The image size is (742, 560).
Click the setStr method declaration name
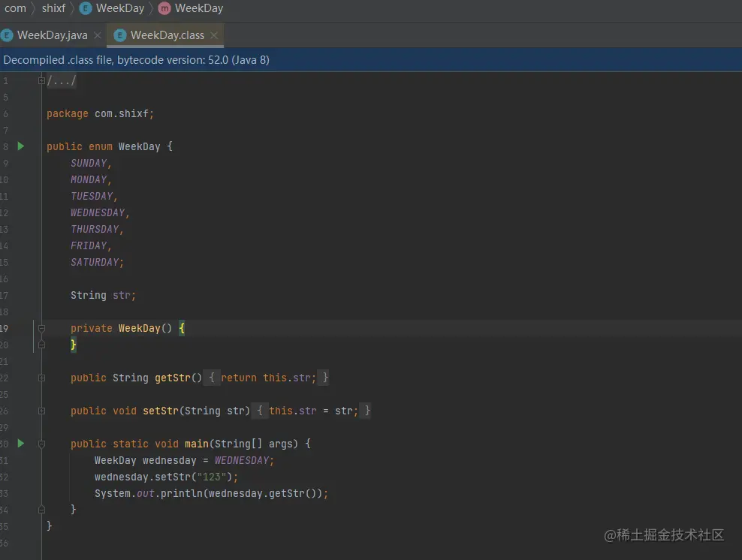click(x=161, y=411)
